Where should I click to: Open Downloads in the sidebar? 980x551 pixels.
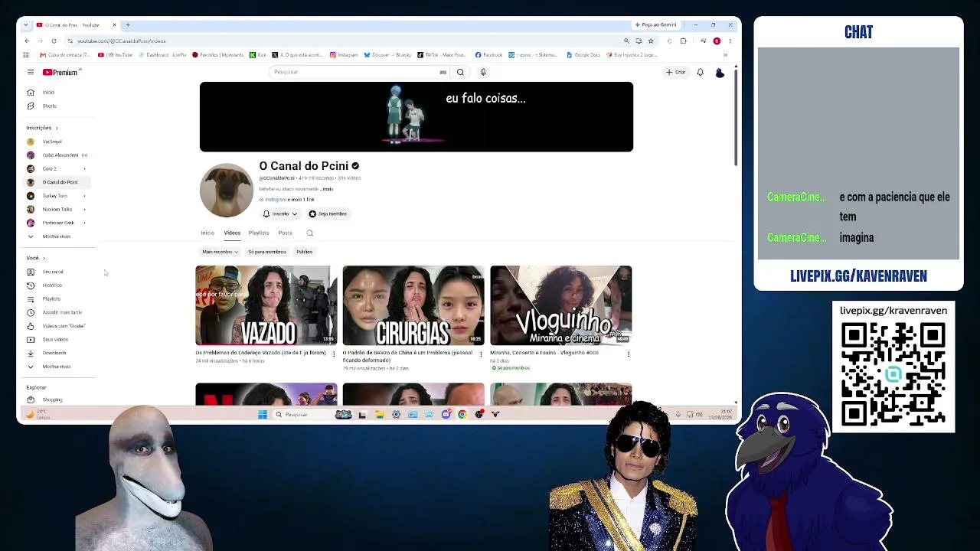coord(54,353)
